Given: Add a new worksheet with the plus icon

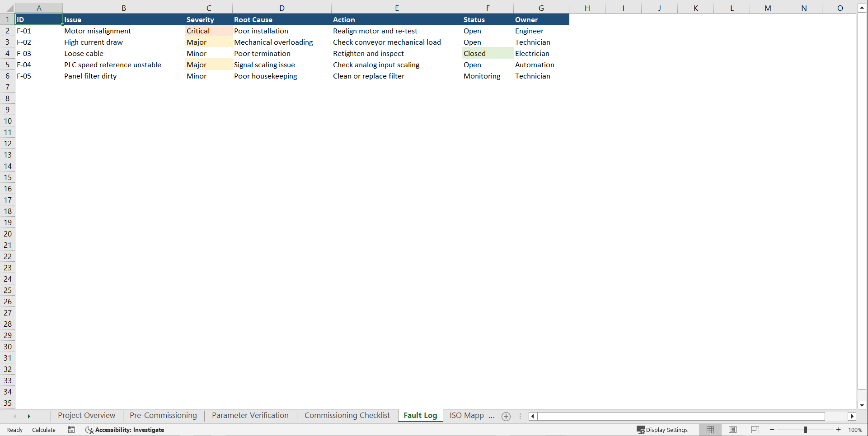Looking at the screenshot, I should point(506,416).
